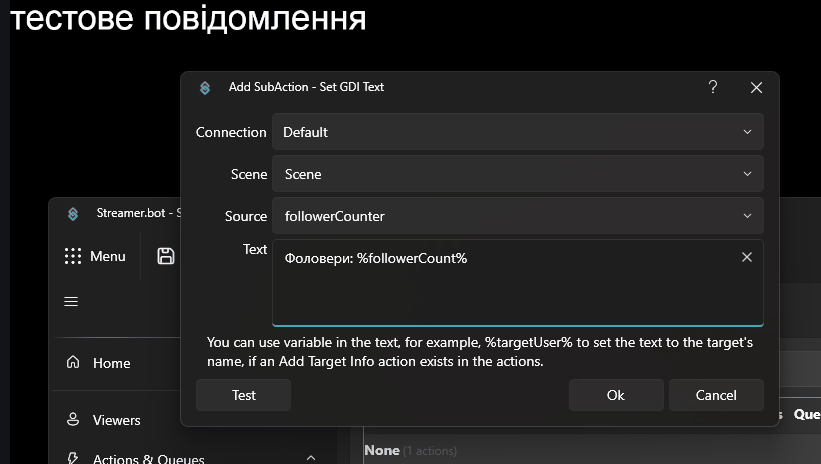Screen dimensions: 821x464
Task: Toggle the hamburger sidebar icon
Action: pos(71,301)
